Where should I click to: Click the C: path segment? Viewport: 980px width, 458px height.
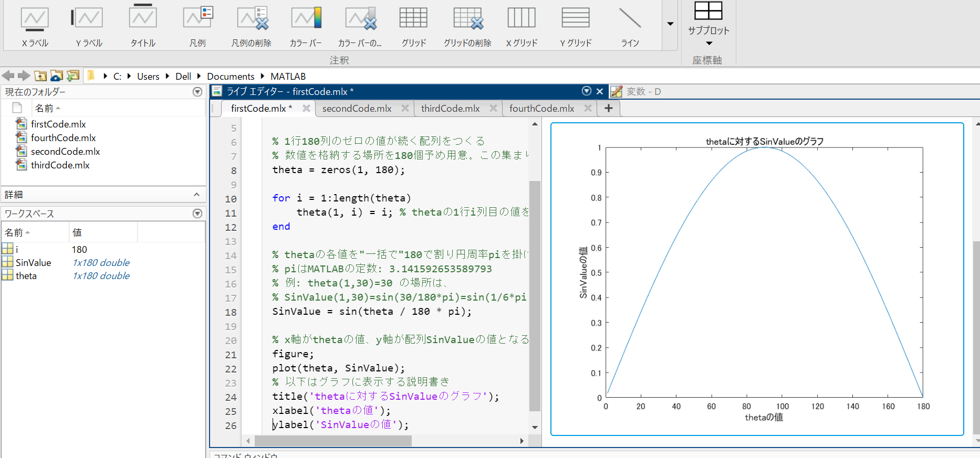(117, 77)
